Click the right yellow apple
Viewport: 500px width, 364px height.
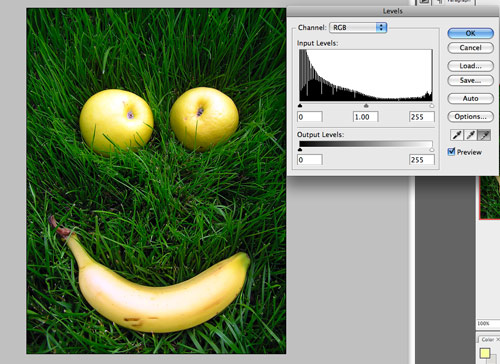click(204, 118)
